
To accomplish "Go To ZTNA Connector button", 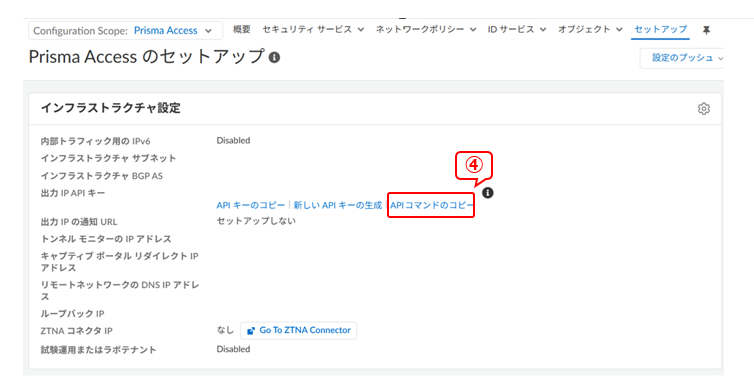I will pyautogui.click(x=299, y=330).
